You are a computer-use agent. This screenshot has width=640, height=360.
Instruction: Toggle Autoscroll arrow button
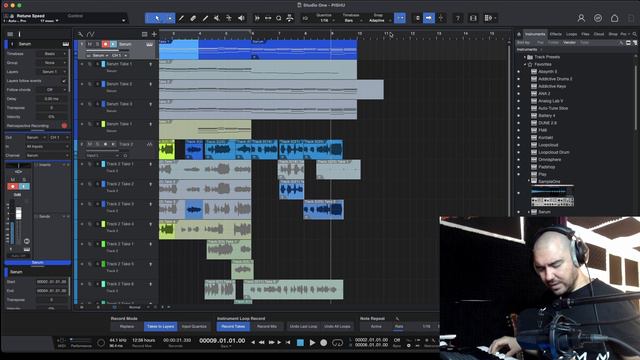click(x=429, y=18)
